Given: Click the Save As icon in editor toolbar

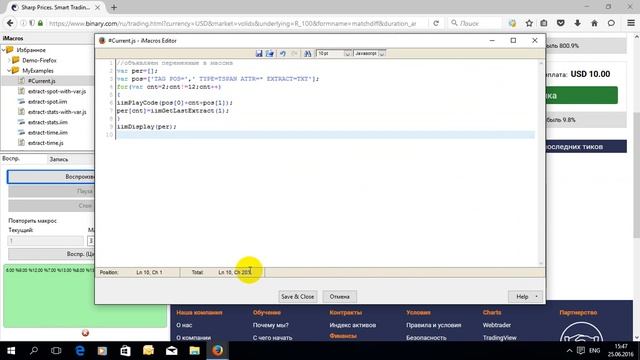Looking at the screenshot, I should point(269,53).
